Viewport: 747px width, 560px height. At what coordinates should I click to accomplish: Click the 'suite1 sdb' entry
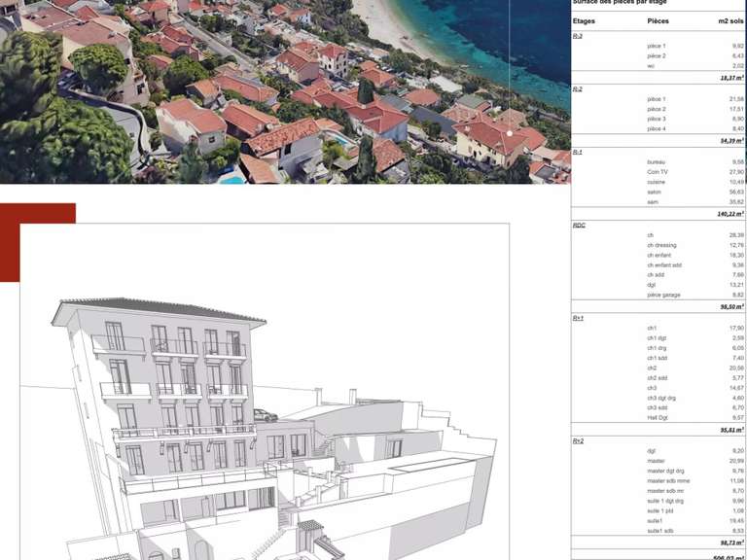click(660, 531)
